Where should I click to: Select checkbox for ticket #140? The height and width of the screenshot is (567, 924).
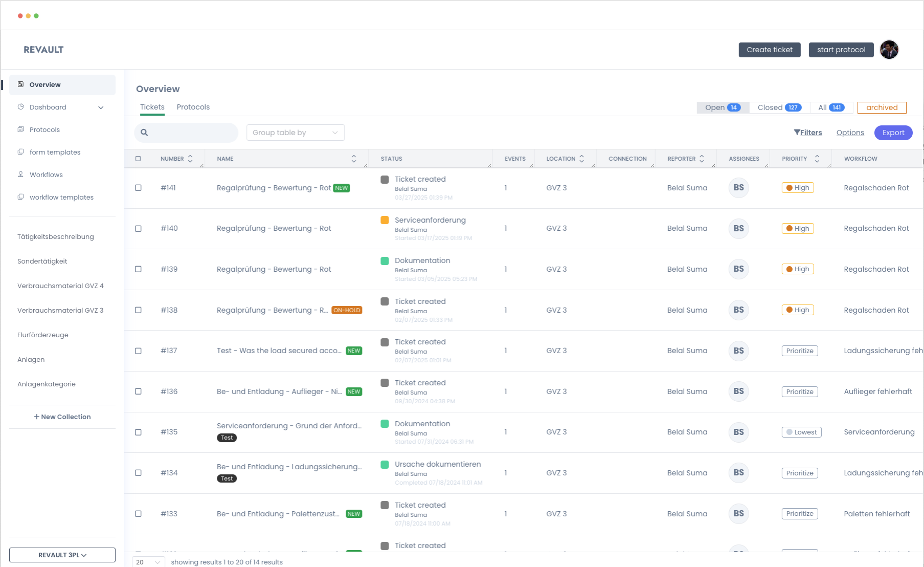click(138, 229)
